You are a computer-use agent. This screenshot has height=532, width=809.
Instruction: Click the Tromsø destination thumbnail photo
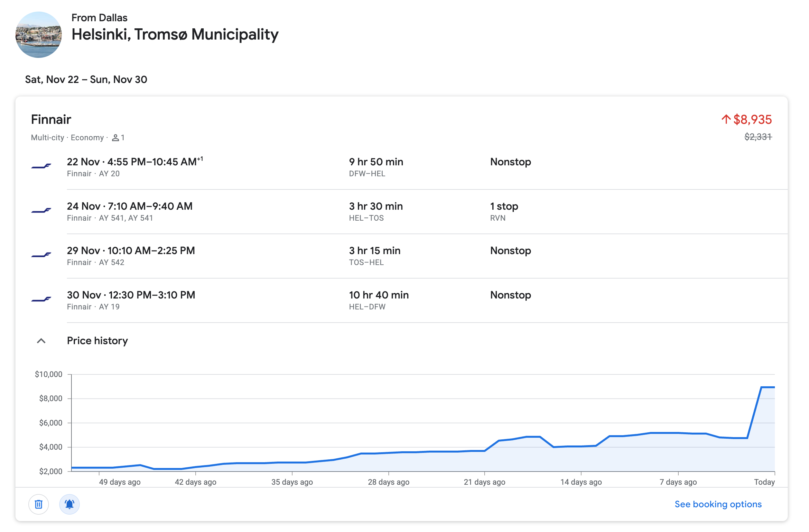(x=38, y=35)
